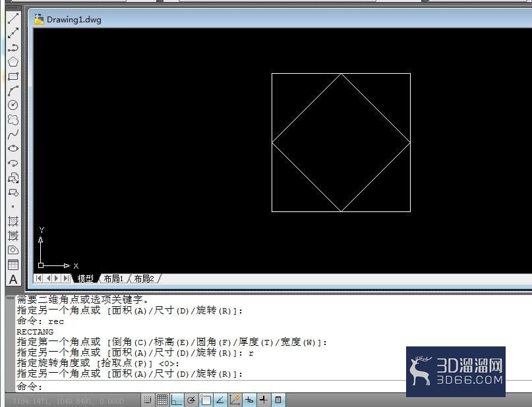Switch to the 布局2 tab
Viewport: 532px width, 407px height.
144,279
